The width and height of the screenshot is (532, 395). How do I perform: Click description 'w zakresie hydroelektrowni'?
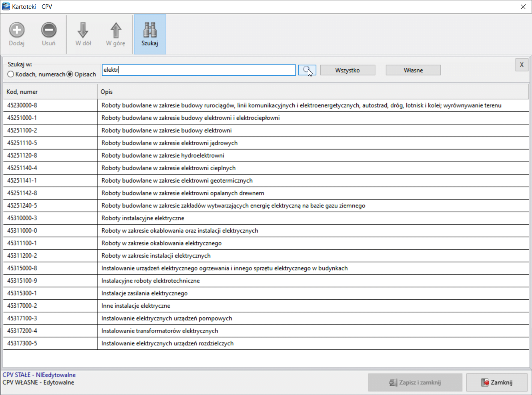[x=313, y=155]
